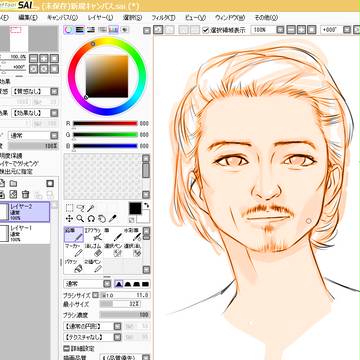The height and width of the screenshot is (360, 360).
Task: Select the magic wand tool
Action: 90,208
